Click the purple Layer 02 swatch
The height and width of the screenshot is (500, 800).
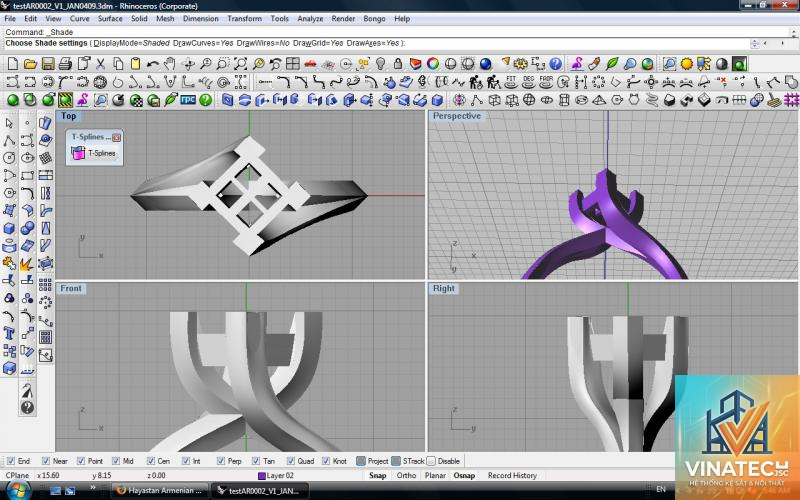262,476
